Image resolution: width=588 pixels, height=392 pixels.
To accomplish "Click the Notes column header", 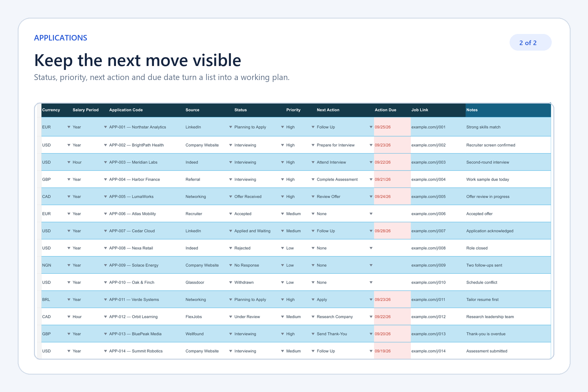I will pyautogui.click(x=508, y=110).
